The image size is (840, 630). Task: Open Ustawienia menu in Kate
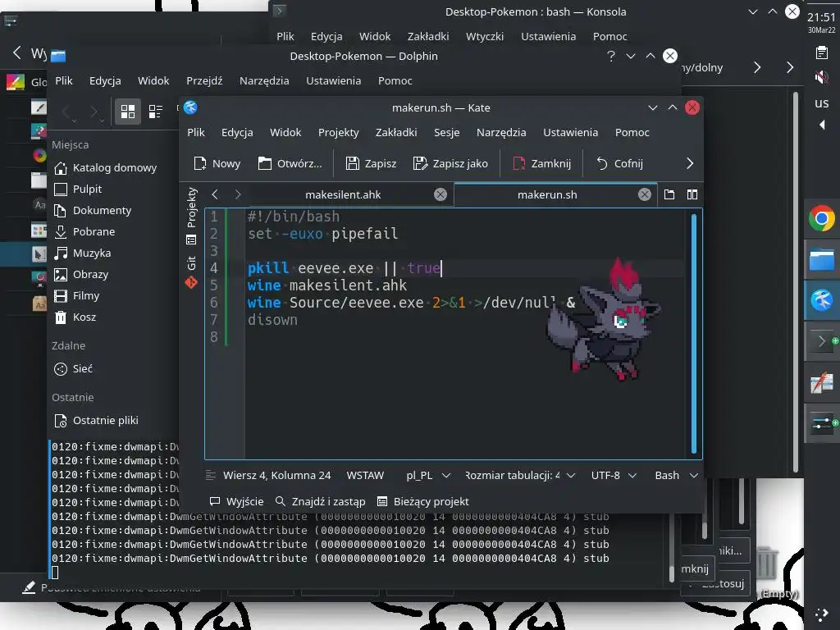571,132
